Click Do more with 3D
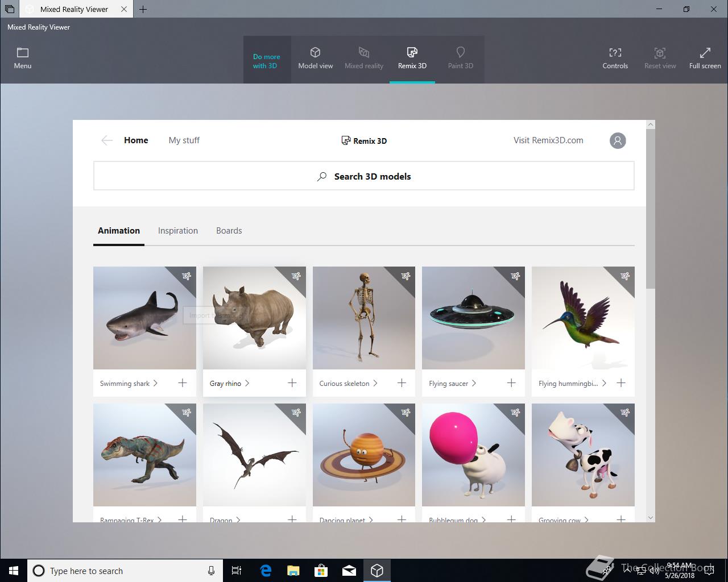 coord(267,61)
